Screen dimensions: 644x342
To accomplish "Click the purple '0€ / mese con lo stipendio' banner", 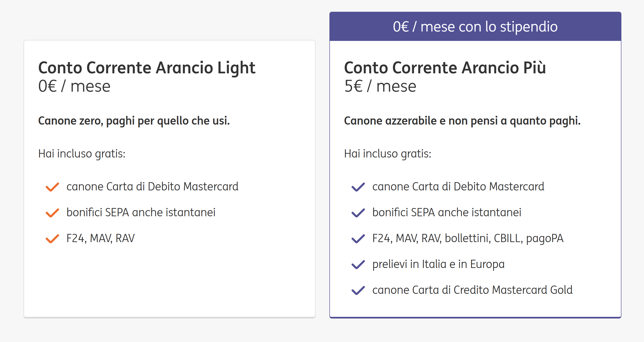I will 475,27.
